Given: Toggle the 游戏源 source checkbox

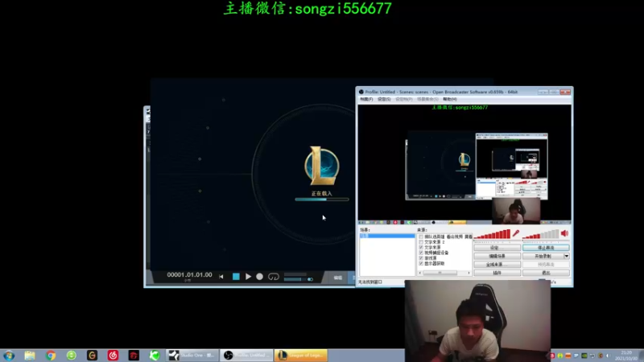Looking at the screenshot, I should 421,258.
